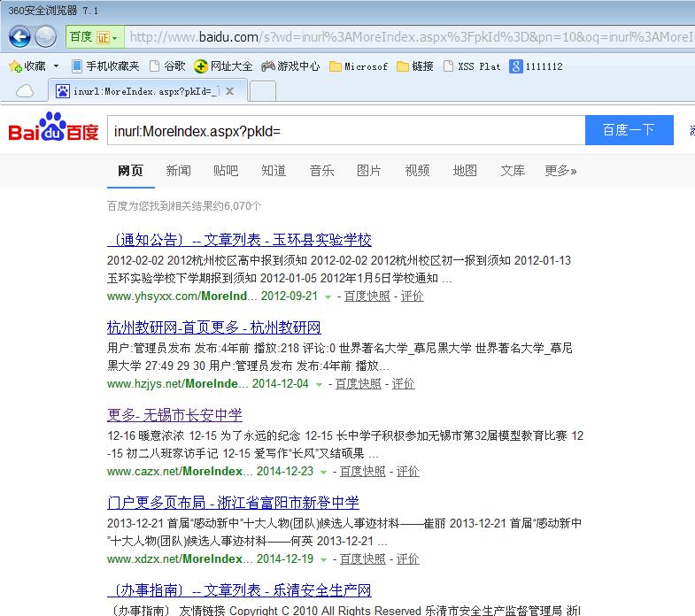
Task: Click the address bar URL
Action: point(410,37)
